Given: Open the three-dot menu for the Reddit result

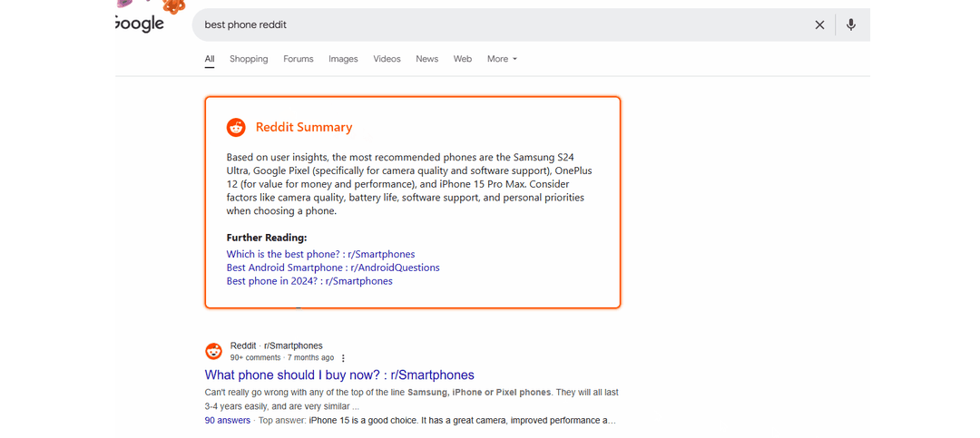Looking at the screenshot, I should coord(343,358).
